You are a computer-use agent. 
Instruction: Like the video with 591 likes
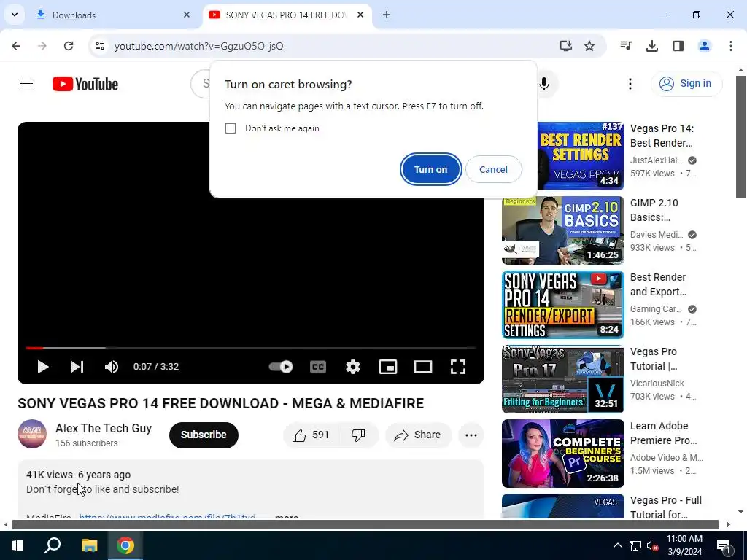tap(311, 435)
